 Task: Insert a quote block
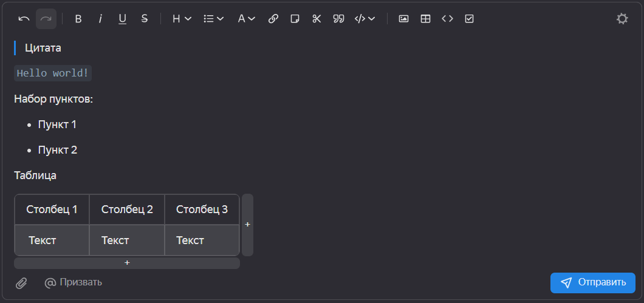[338, 19]
